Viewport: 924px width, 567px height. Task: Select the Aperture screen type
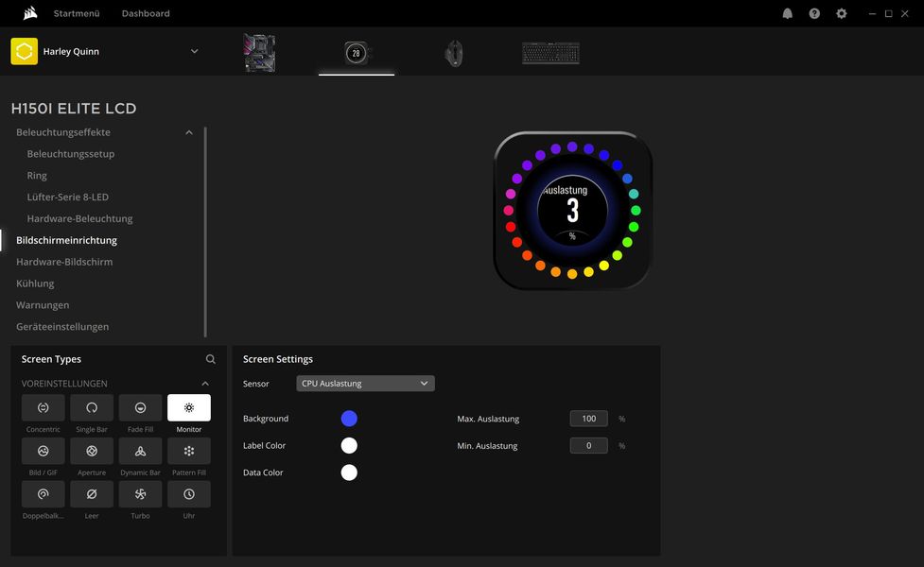(92, 451)
